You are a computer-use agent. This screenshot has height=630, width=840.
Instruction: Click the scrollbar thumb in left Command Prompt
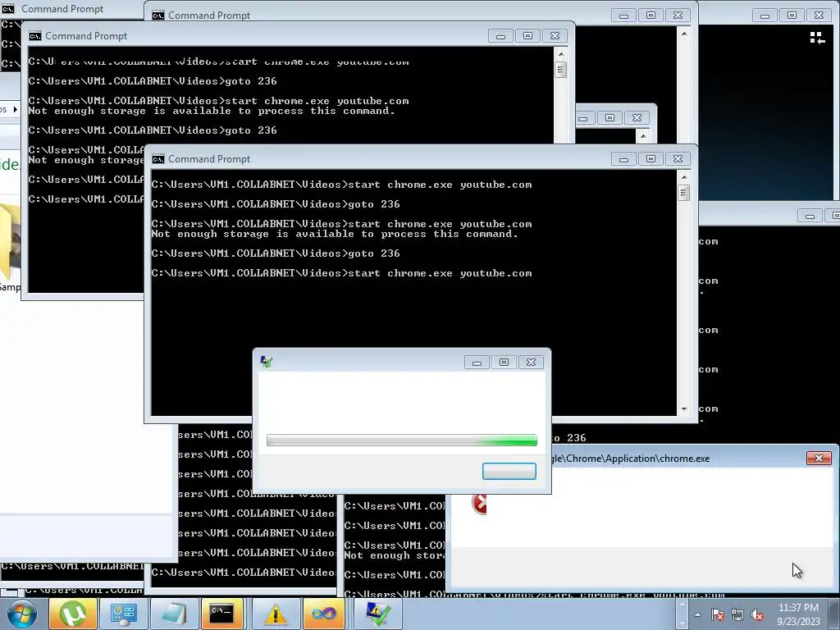point(561,70)
